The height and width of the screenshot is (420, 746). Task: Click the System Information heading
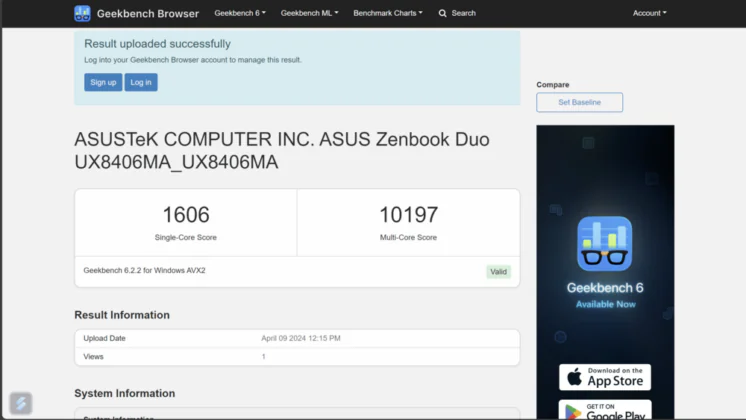tap(125, 393)
